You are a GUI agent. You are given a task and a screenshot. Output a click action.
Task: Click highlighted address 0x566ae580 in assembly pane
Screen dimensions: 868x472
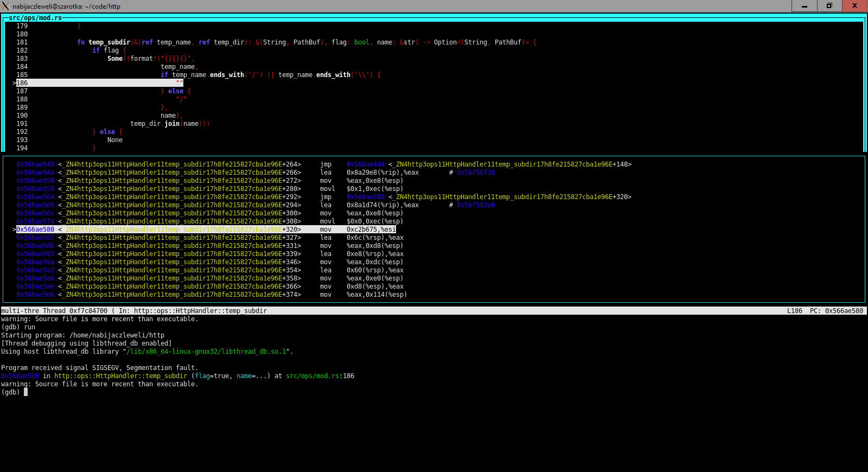[x=35, y=229]
